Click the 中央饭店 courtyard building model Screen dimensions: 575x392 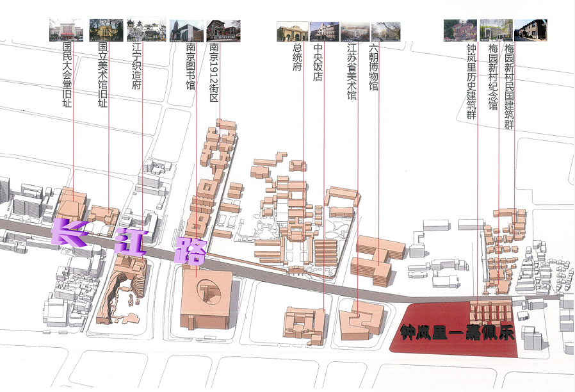point(304,326)
